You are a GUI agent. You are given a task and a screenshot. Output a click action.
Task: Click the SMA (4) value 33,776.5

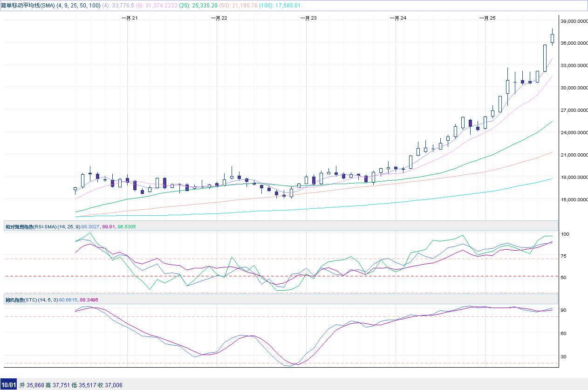coord(123,5)
